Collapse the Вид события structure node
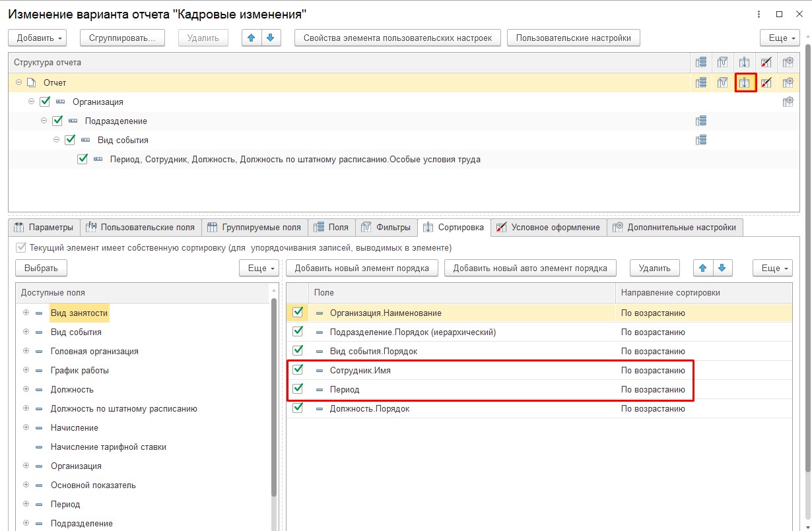The height and width of the screenshot is (531, 812). pos(56,140)
